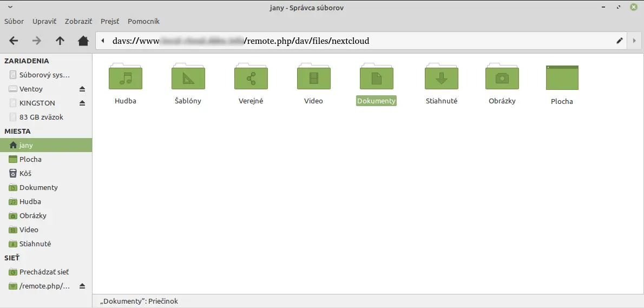Open the Pomocník menu
This screenshot has height=308, width=644.
(x=143, y=21)
